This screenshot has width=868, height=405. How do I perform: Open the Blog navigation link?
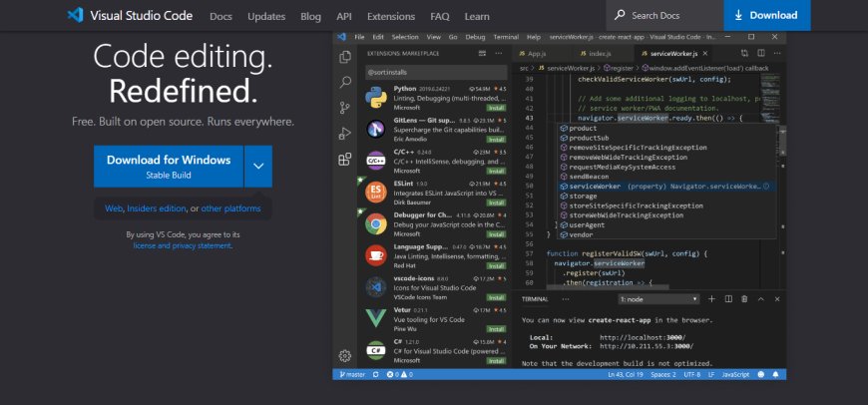[x=310, y=17]
